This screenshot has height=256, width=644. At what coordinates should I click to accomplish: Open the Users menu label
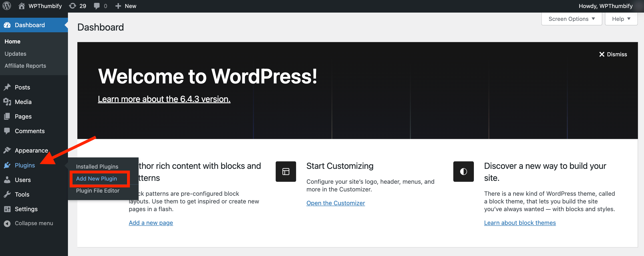tap(23, 180)
